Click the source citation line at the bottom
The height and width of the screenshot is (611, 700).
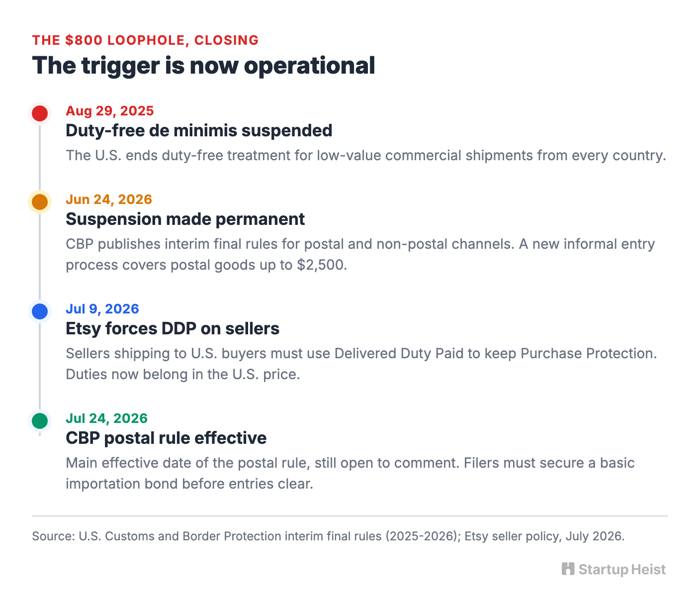328,536
